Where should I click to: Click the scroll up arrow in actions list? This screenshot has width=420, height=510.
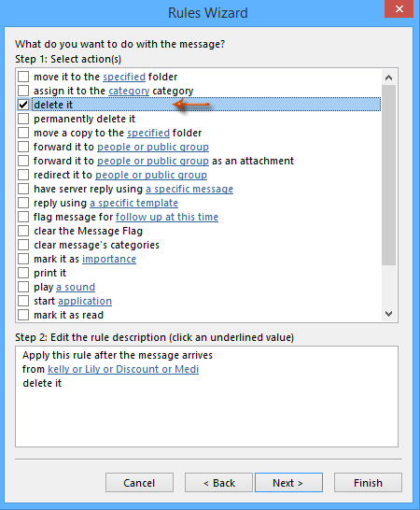click(x=388, y=78)
